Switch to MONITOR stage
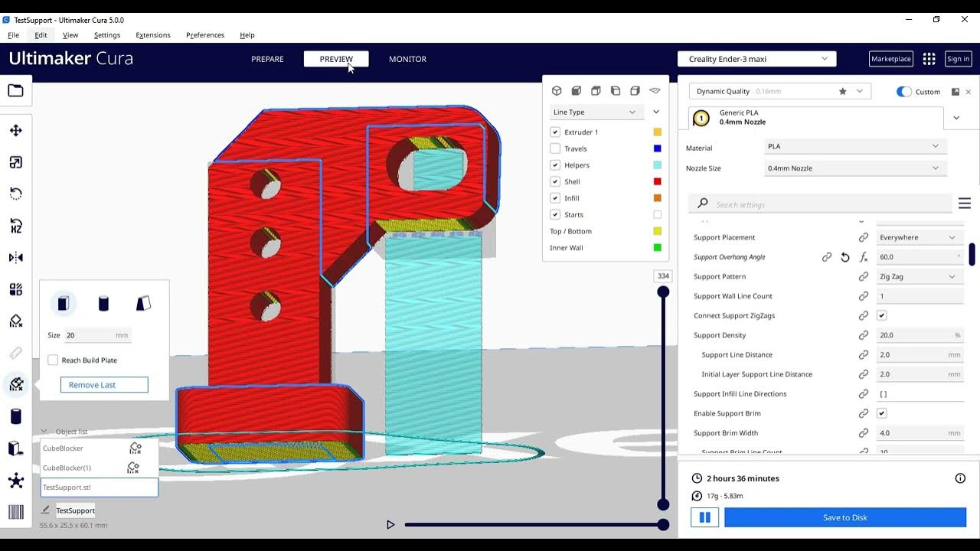The width and height of the screenshot is (980, 551). click(407, 59)
